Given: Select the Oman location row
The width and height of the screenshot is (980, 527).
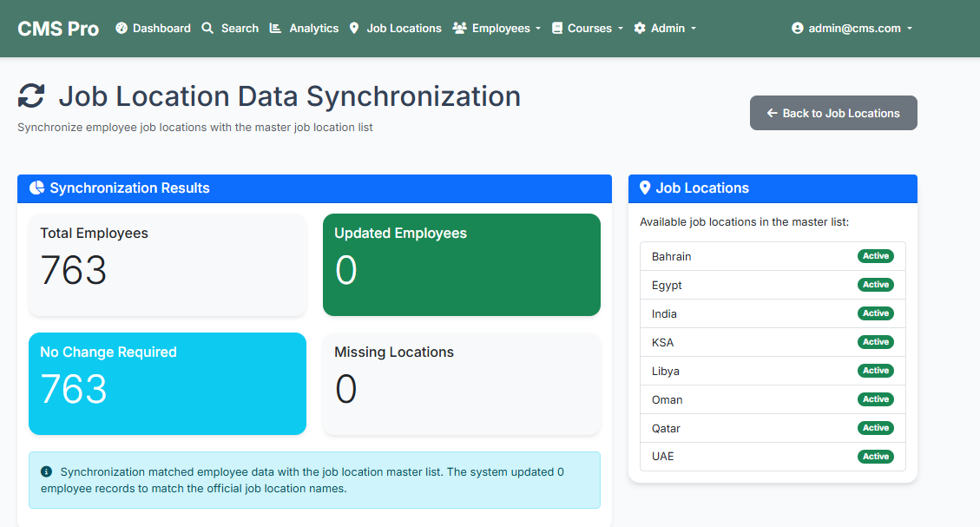Looking at the screenshot, I should (x=773, y=400).
